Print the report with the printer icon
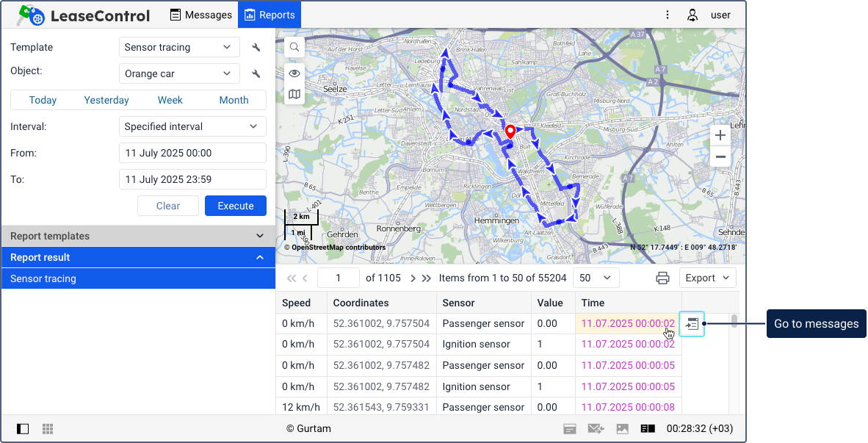This screenshot has width=868, height=443. tap(662, 278)
